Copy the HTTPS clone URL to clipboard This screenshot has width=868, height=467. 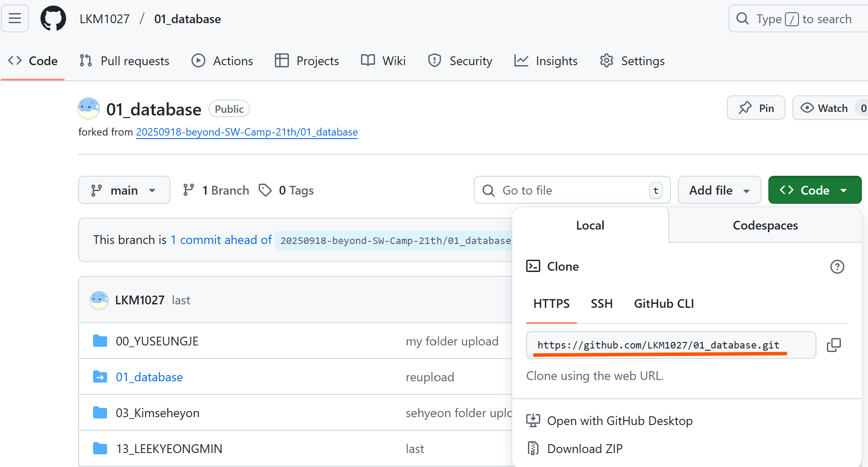pyautogui.click(x=833, y=345)
